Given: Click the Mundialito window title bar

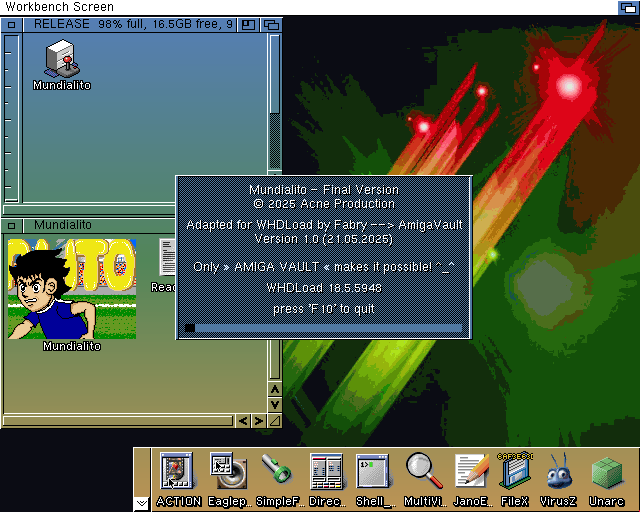Looking at the screenshot, I should pos(99,225).
